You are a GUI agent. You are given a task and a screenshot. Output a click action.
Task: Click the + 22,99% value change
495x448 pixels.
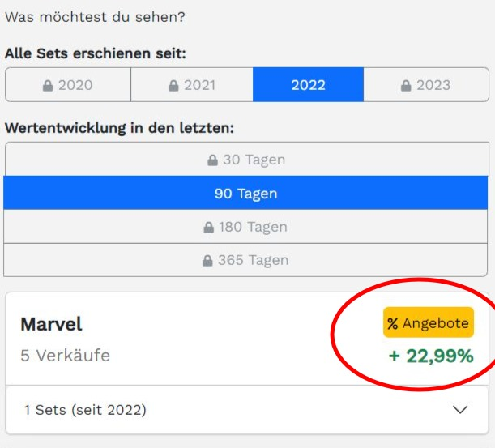(x=431, y=356)
